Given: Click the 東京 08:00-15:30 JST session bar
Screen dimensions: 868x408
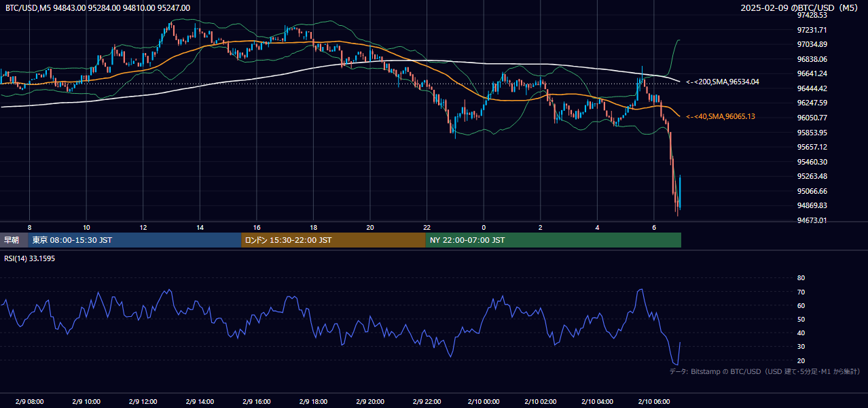Looking at the screenshot, I should [134, 240].
